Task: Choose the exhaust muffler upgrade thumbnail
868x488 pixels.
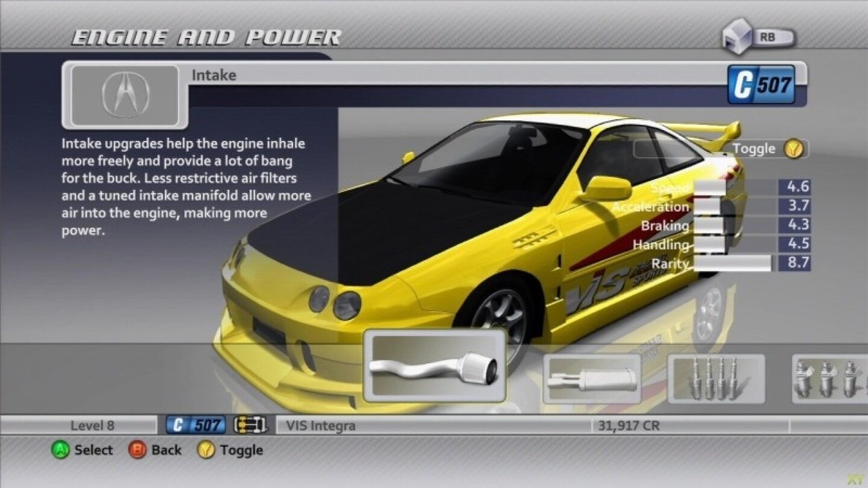Action: 592,379
